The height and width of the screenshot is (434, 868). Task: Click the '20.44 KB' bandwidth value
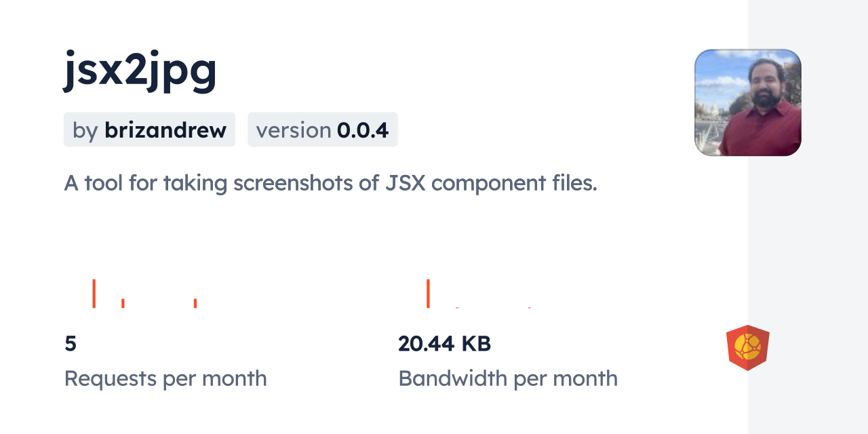pyautogui.click(x=444, y=344)
